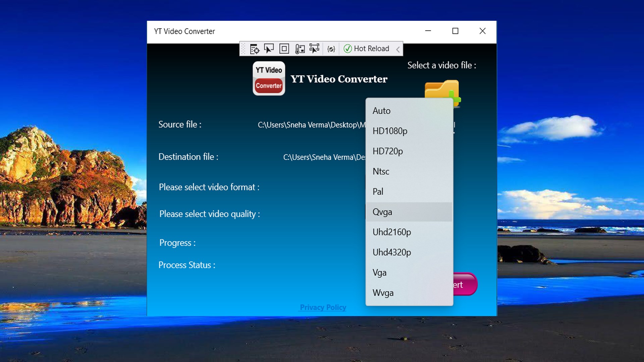Collapse the Hot Reload toolbar with the chevron
This screenshot has width=644, height=362.
click(x=398, y=49)
